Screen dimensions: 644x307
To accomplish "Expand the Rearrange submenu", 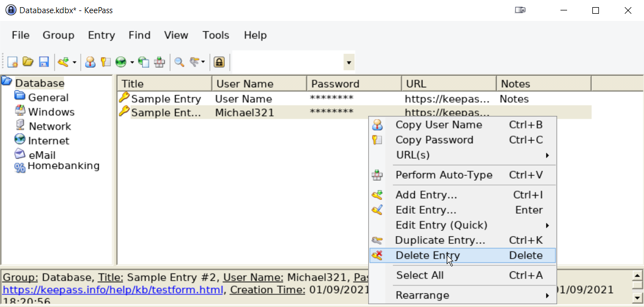I will pos(463,295).
